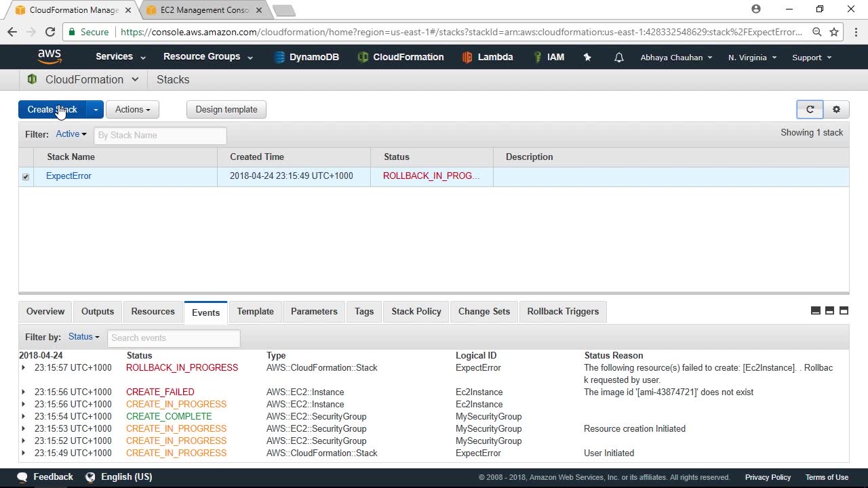Click the AWS logo home icon
The image size is (868, 488).
50,57
